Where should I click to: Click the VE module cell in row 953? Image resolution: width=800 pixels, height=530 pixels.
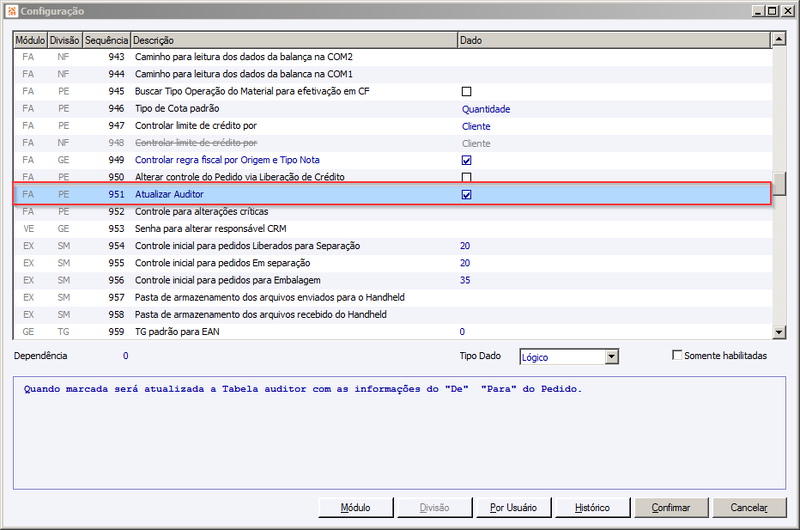pyautogui.click(x=29, y=229)
